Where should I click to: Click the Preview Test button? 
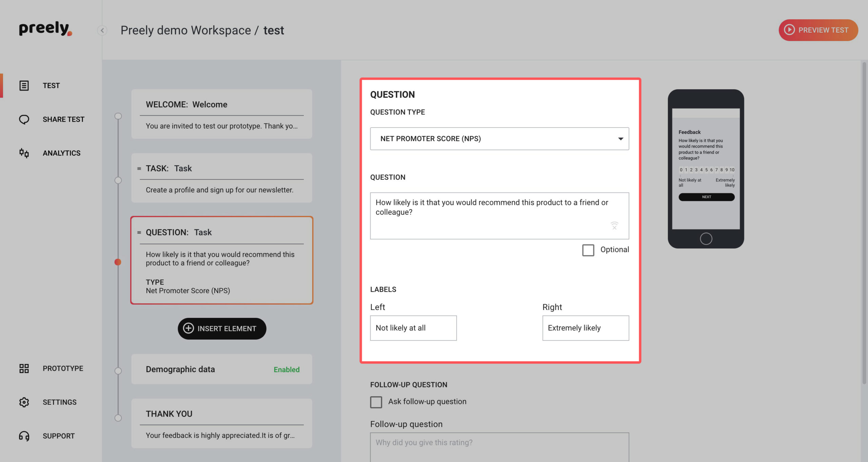click(818, 30)
